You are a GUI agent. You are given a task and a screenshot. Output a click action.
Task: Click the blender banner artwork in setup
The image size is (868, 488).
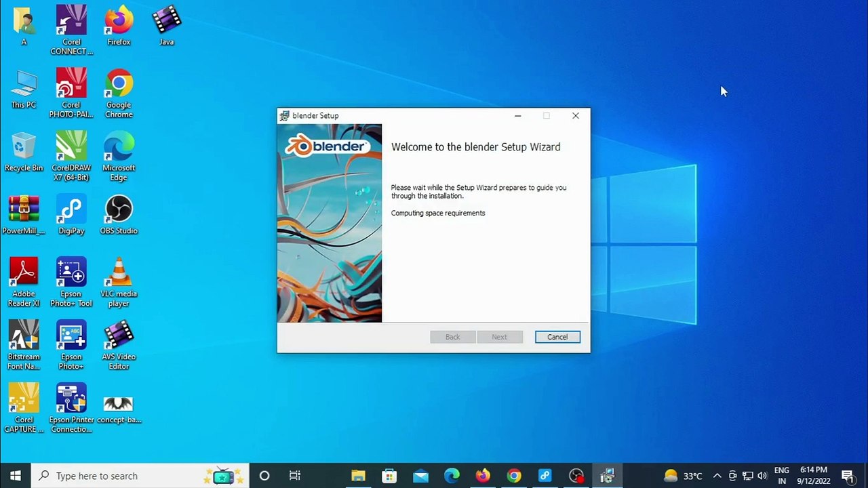330,223
